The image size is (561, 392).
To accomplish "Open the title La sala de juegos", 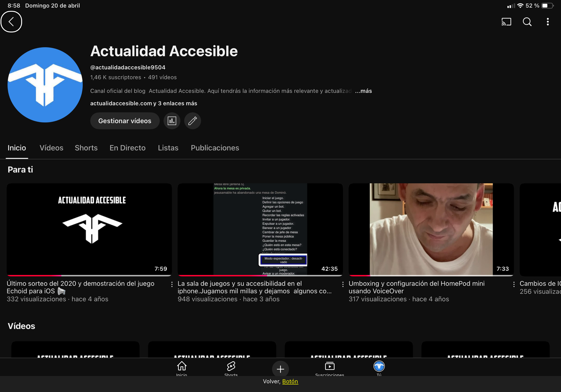I will pyautogui.click(x=254, y=287).
